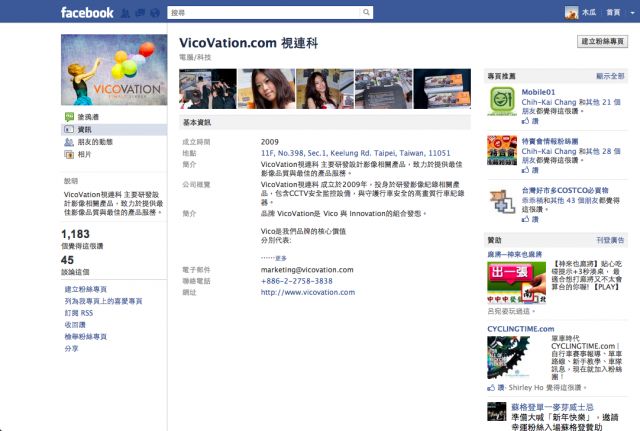Click the 收回讚 unlike link
The height and width of the screenshot is (431, 640).
tap(75, 325)
